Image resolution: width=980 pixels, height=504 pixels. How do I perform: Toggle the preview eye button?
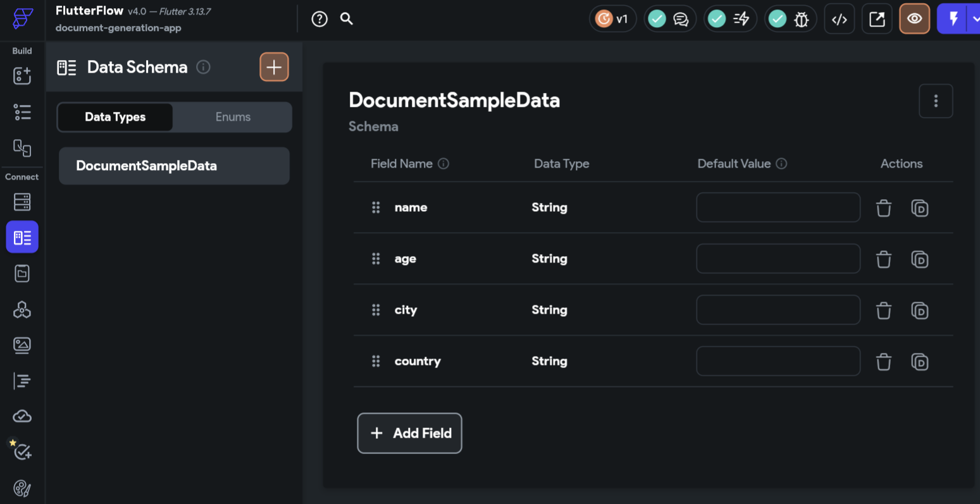[x=914, y=19]
